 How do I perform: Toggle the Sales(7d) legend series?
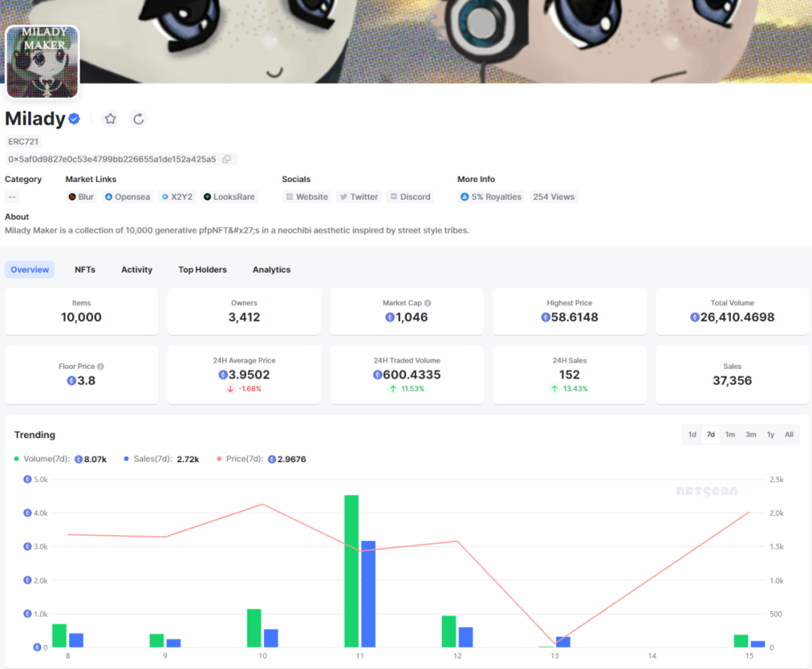tap(161, 459)
